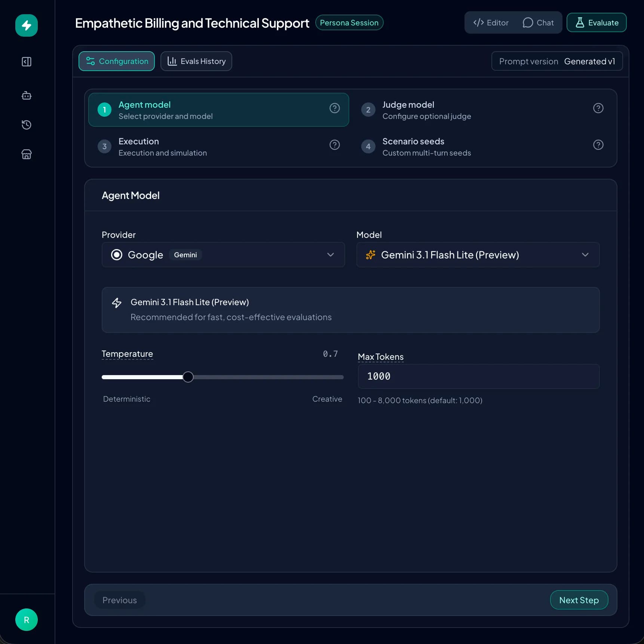Go to step 3 Execution
644x644 pixels.
click(x=218, y=147)
